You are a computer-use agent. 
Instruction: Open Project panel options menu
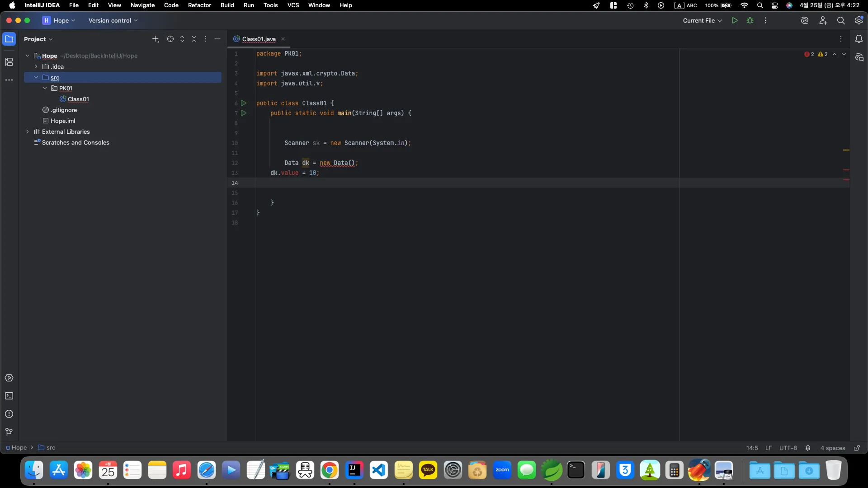(206, 39)
